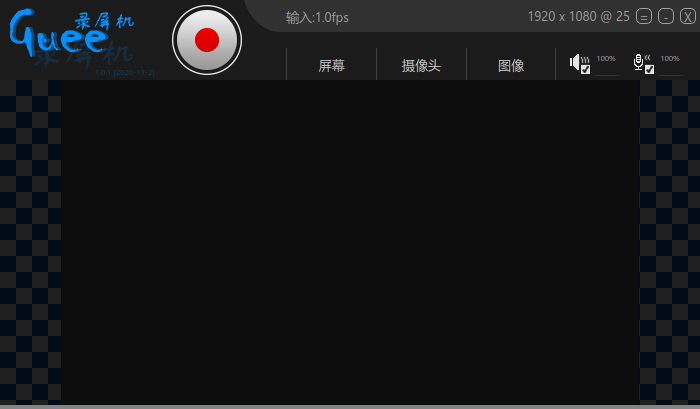
Task: Adjust the speaker volume slider line
Action: tap(606, 75)
